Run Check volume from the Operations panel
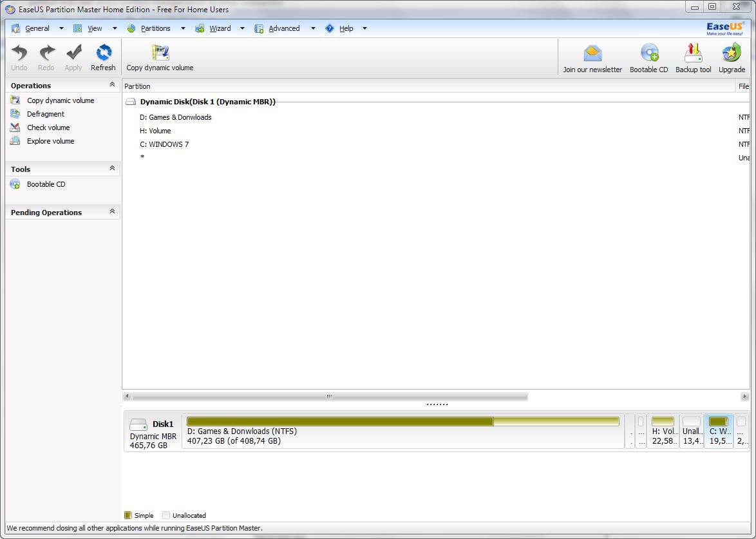 [x=48, y=128]
